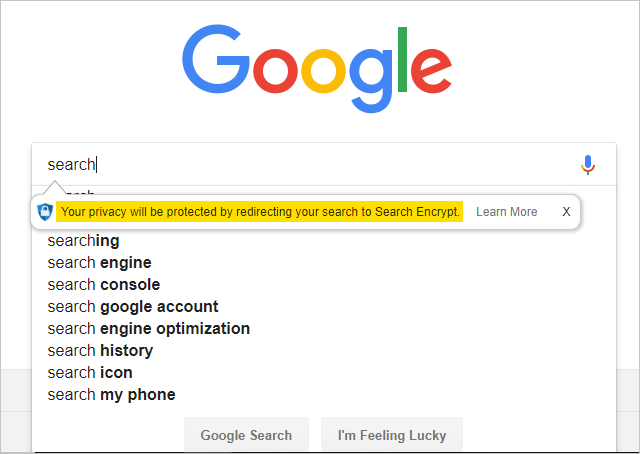
Task: Click the yellow highlighted privacy message
Action: [x=260, y=212]
